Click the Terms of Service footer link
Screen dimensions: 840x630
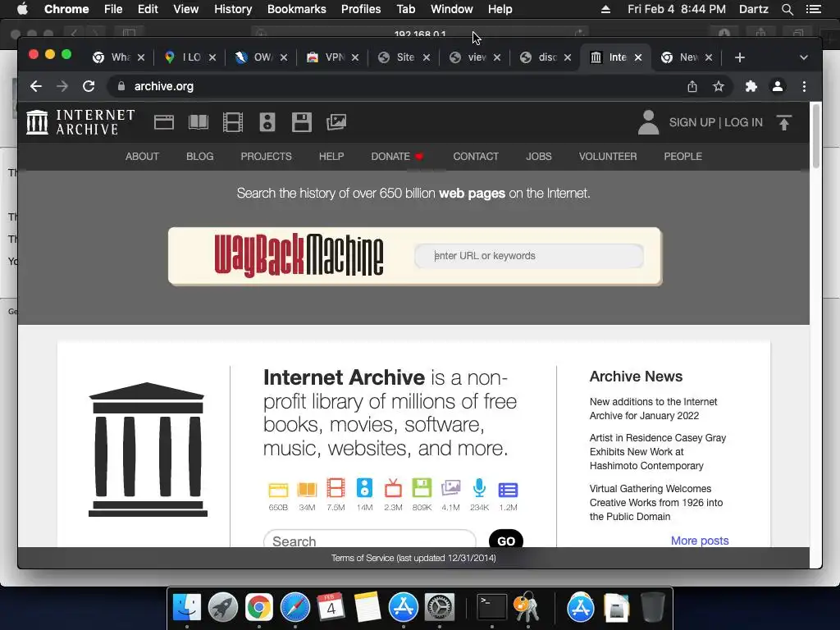(x=413, y=558)
